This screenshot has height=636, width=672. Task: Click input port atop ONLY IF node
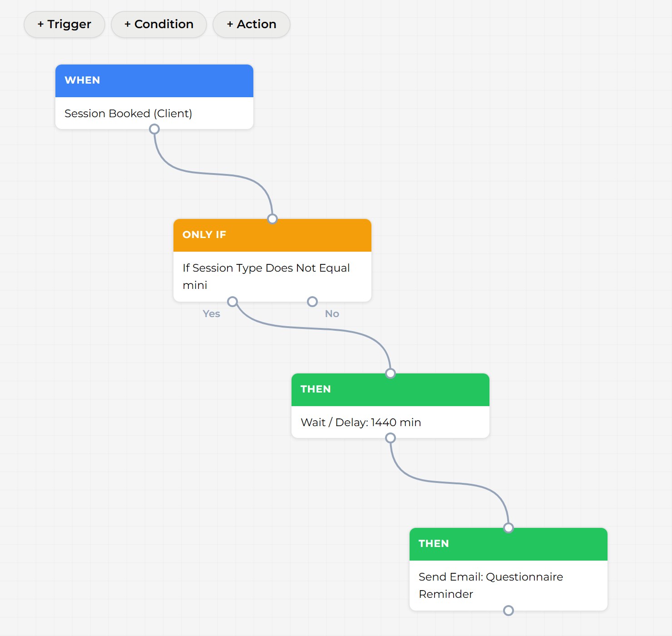(x=272, y=219)
